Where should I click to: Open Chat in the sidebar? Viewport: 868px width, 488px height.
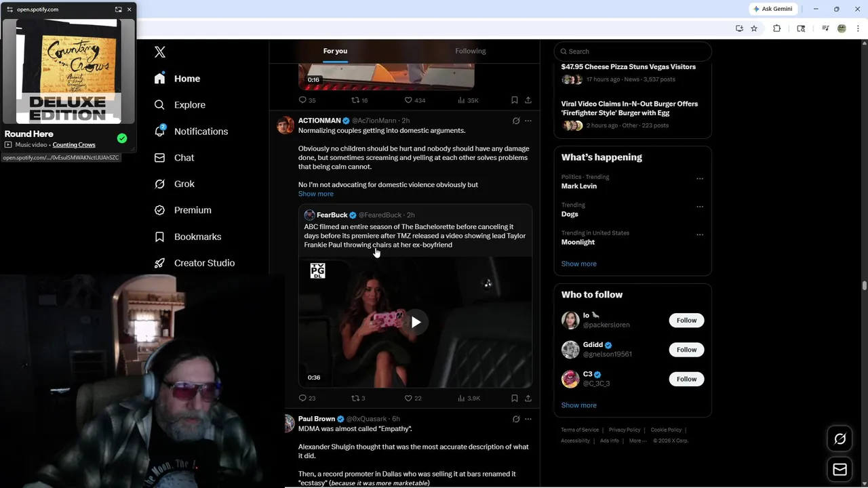tap(174, 157)
